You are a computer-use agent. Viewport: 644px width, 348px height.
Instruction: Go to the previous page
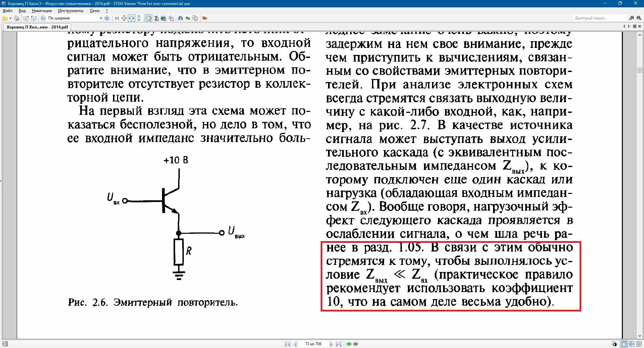click(x=295, y=344)
